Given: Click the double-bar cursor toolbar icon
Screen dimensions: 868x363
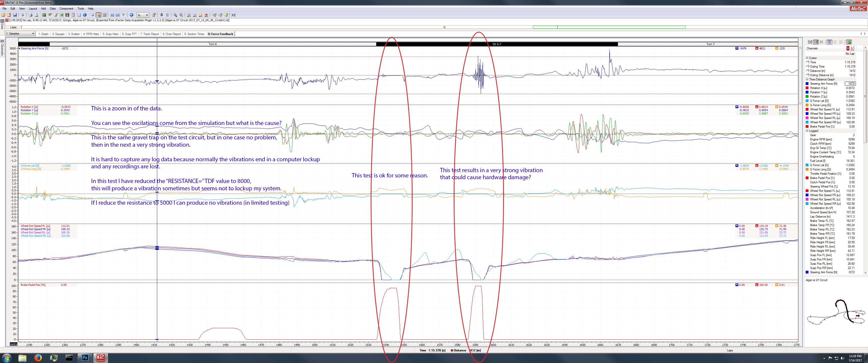Looking at the screenshot, I should pyautogui.click(x=168, y=15).
